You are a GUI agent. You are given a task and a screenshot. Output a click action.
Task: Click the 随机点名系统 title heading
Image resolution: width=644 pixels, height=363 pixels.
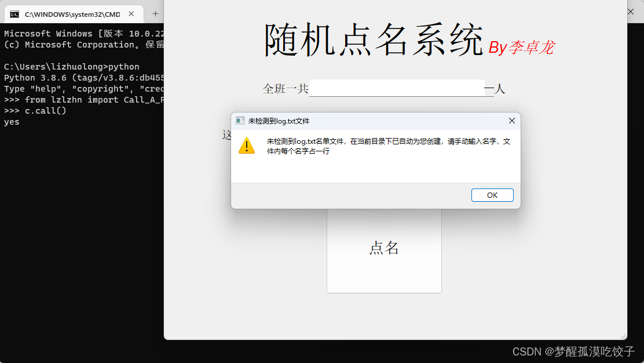(373, 40)
